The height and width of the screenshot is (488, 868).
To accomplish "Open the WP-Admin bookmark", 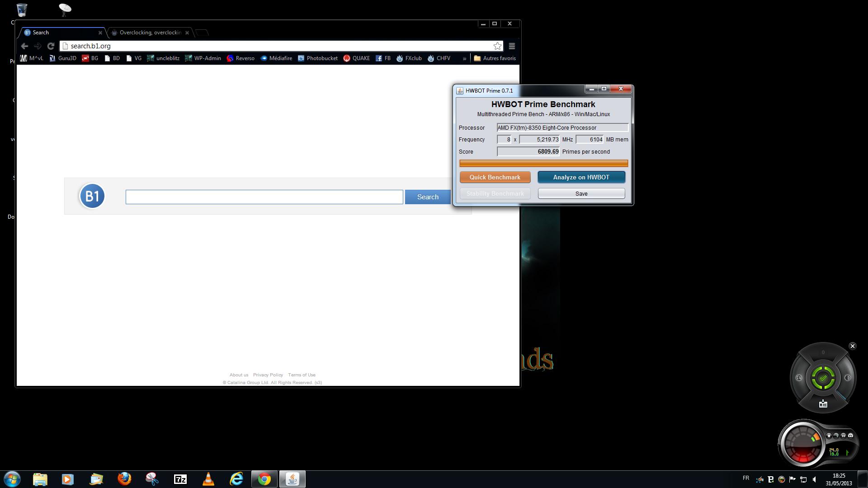I will [203, 58].
